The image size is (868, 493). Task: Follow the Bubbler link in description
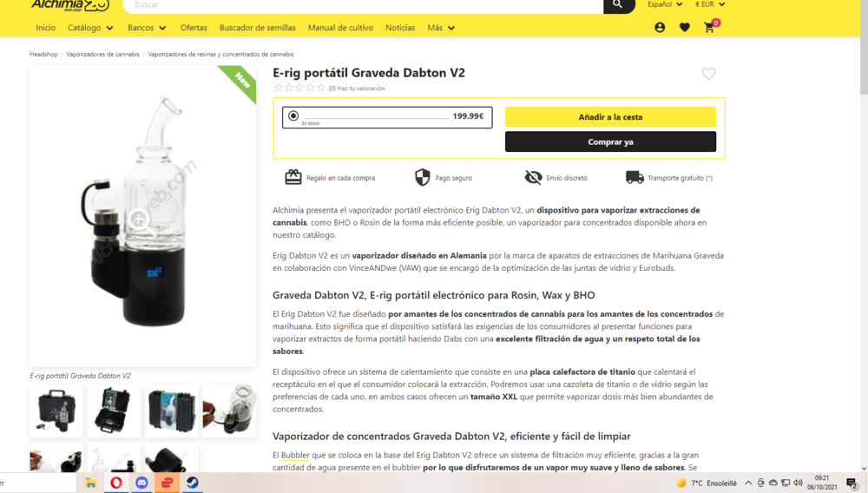(295, 455)
